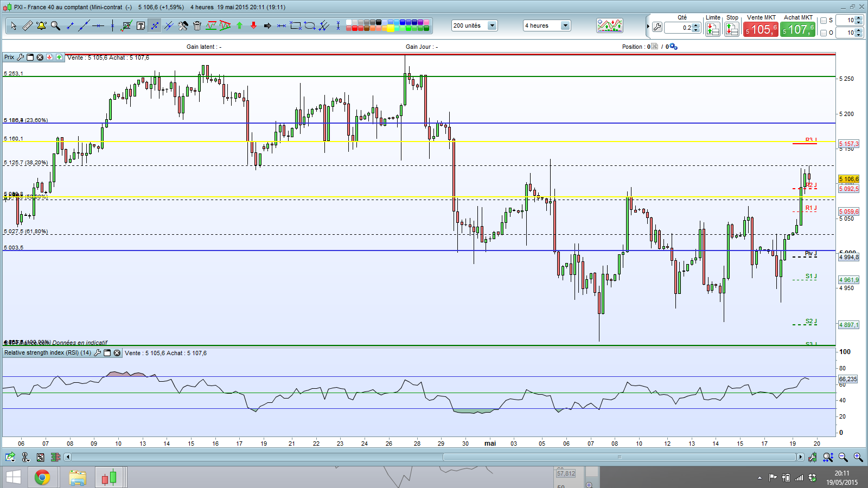The image size is (868, 488).
Task: Close the RSI indicator panel
Action: point(117,352)
